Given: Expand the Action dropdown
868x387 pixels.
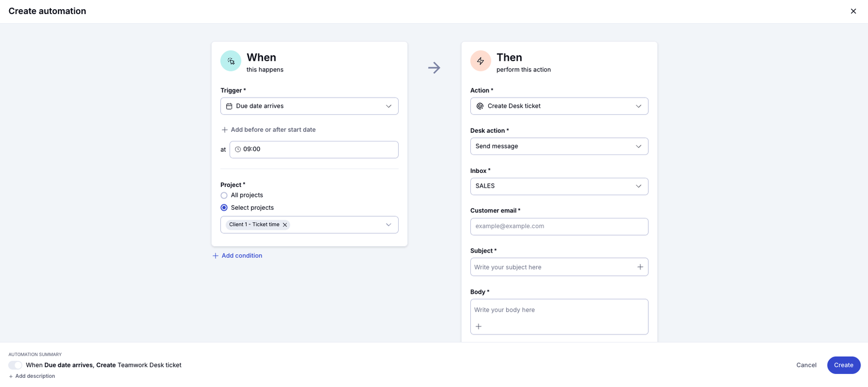Looking at the screenshot, I should pyautogui.click(x=559, y=106).
